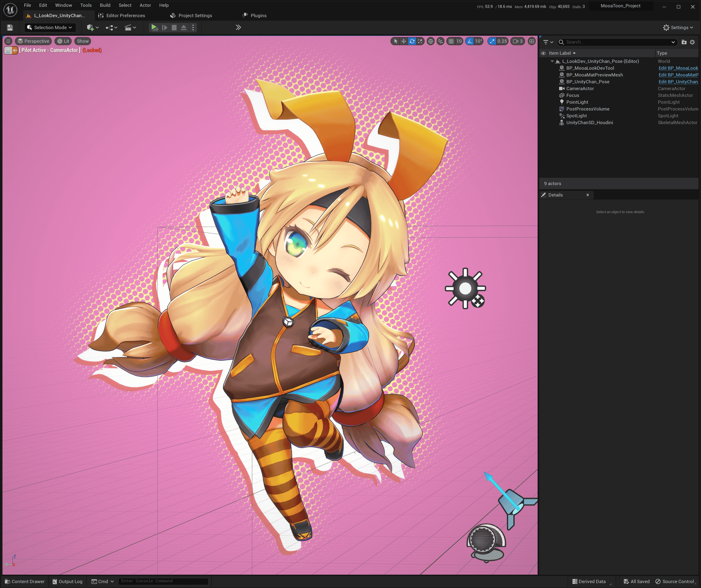This screenshot has height=588, width=701.
Task: Click the viewport layout maximize icon
Action: click(531, 41)
